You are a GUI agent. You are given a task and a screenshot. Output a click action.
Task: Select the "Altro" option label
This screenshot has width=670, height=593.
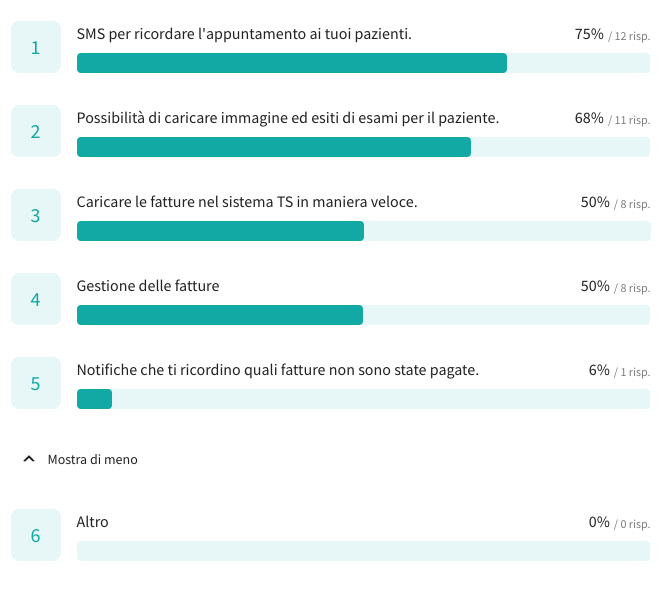(93, 522)
